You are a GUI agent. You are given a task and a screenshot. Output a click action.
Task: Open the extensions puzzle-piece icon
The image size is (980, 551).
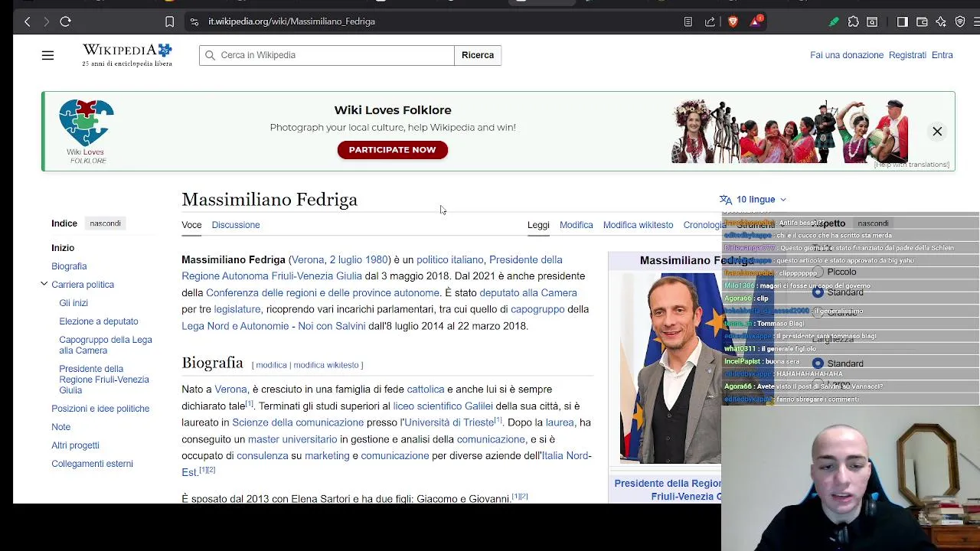pos(854,21)
